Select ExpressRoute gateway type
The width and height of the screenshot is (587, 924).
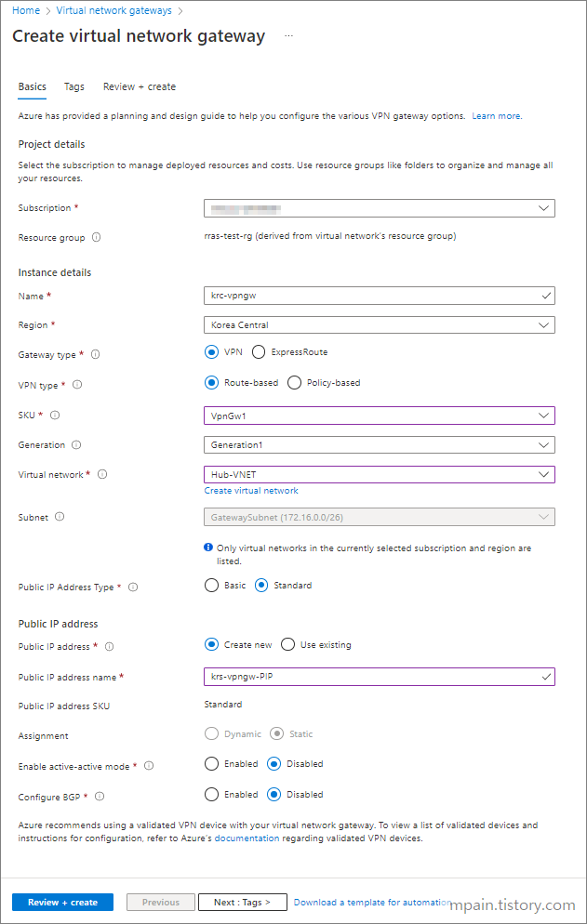coord(259,352)
